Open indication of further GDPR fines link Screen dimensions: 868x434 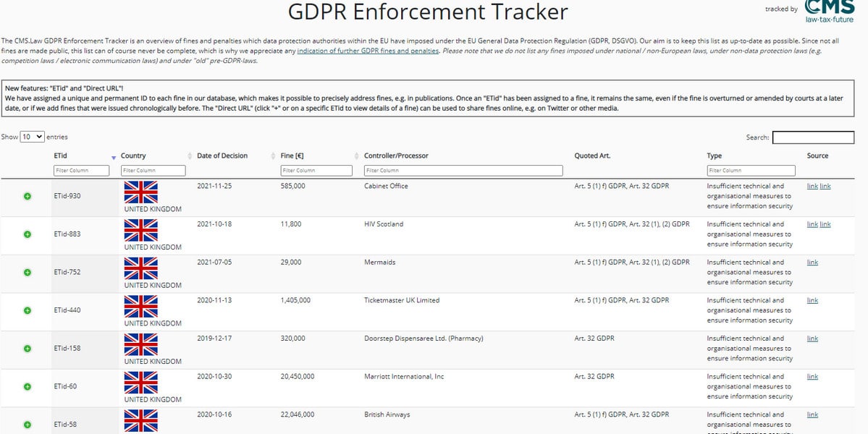click(x=368, y=51)
